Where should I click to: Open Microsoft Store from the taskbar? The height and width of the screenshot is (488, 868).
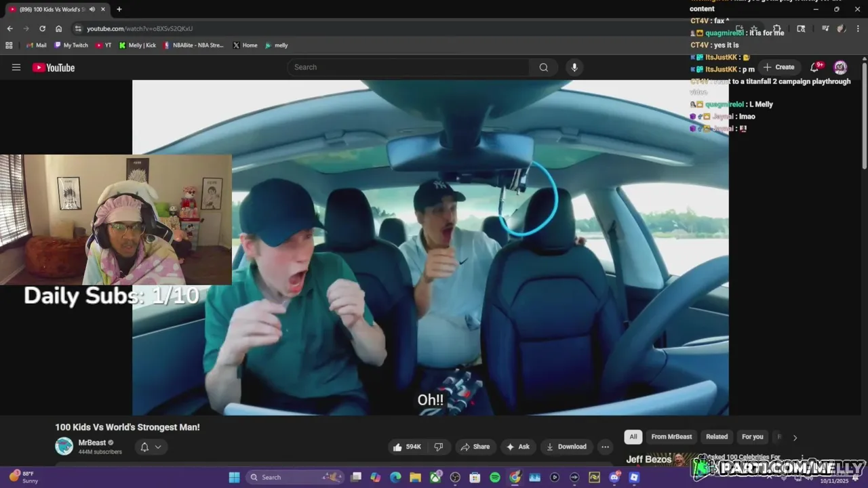tap(475, 477)
